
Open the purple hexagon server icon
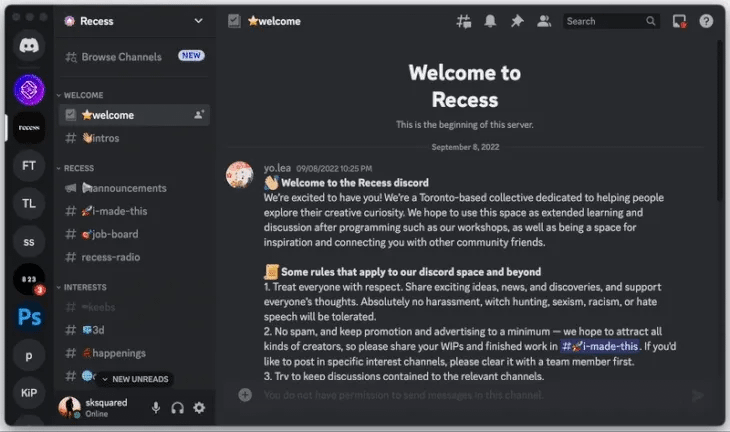29,89
